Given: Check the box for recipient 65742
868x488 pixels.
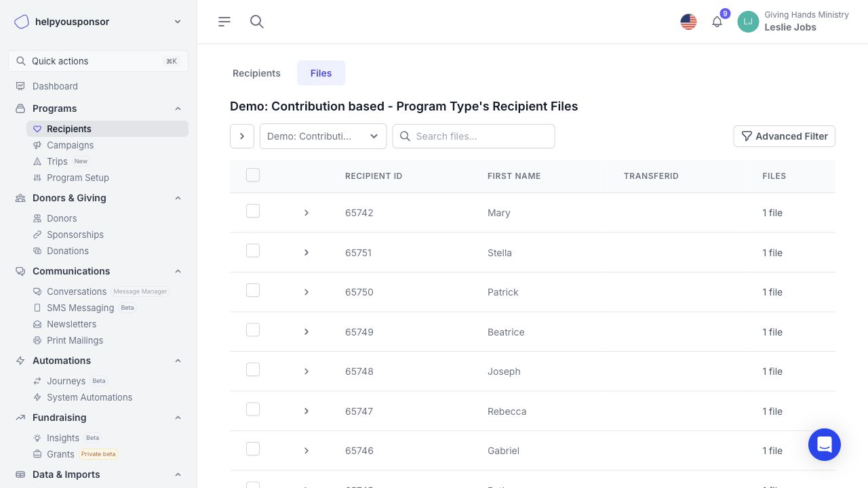Looking at the screenshot, I should click(x=253, y=211).
